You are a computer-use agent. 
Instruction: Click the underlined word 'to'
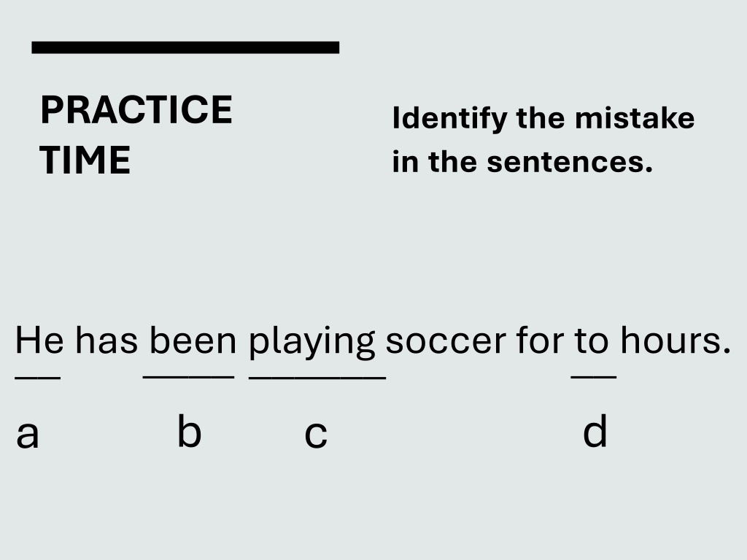click(591, 340)
